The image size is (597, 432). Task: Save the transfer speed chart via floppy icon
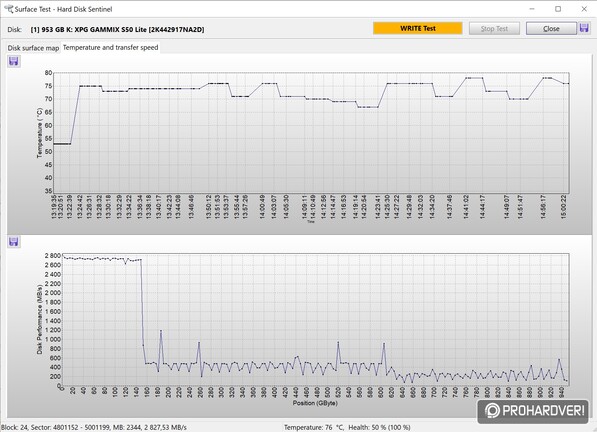click(14, 241)
